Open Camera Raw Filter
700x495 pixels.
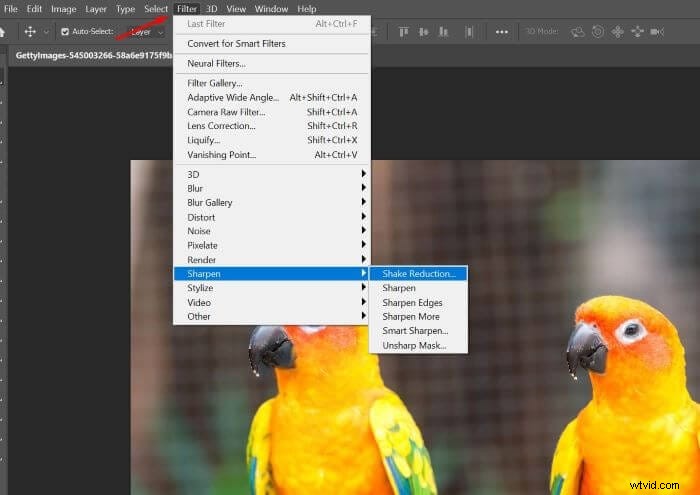point(271,112)
